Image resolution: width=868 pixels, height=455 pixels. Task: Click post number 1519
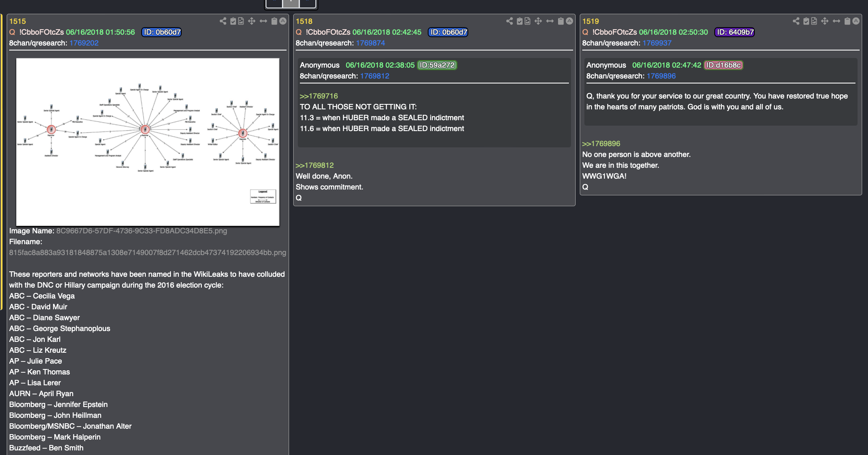[591, 21]
